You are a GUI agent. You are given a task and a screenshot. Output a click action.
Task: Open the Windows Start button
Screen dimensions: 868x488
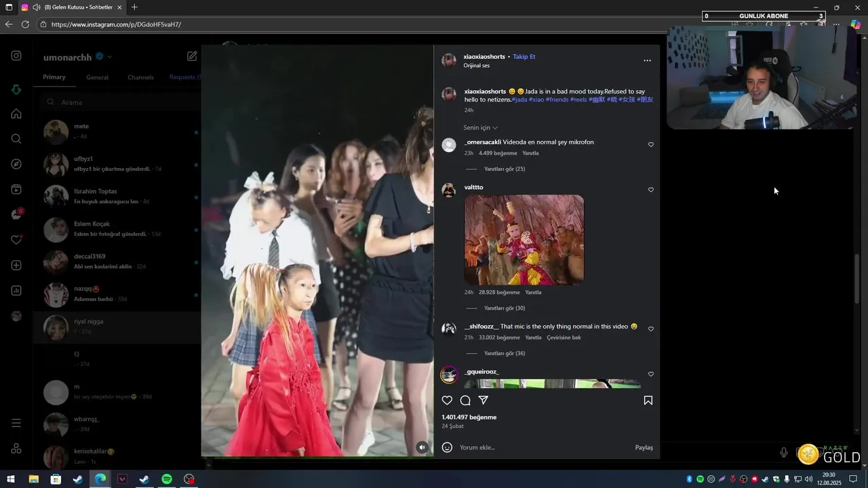pos(10,479)
